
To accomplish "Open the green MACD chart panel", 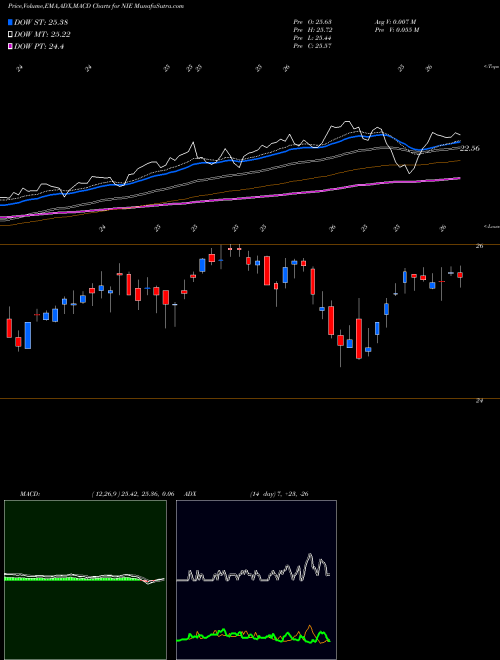I will pos(85,580).
